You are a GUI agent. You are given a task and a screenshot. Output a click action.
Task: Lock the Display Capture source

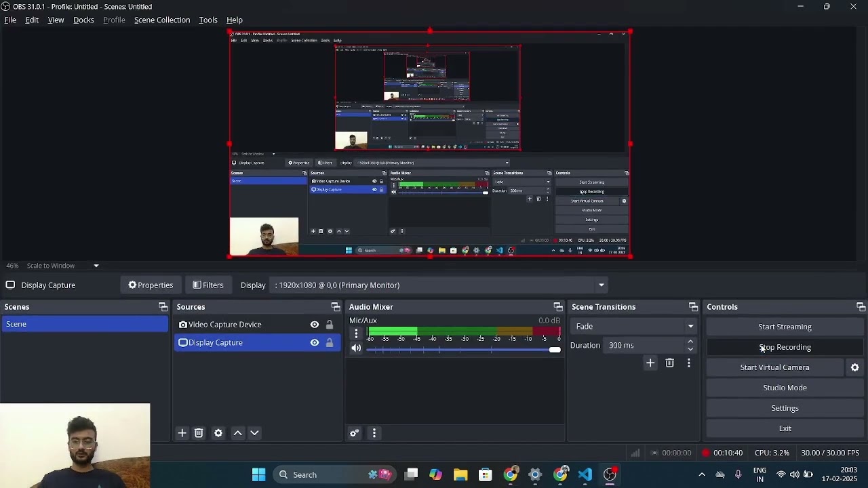(x=330, y=343)
